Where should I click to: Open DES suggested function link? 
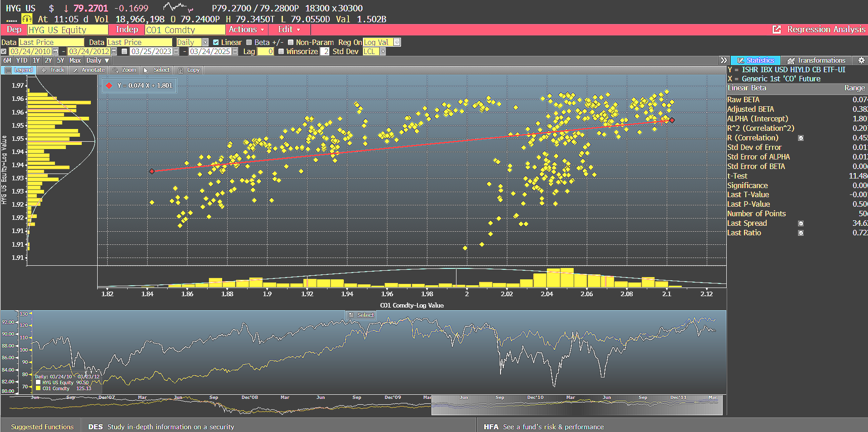[161, 427]
